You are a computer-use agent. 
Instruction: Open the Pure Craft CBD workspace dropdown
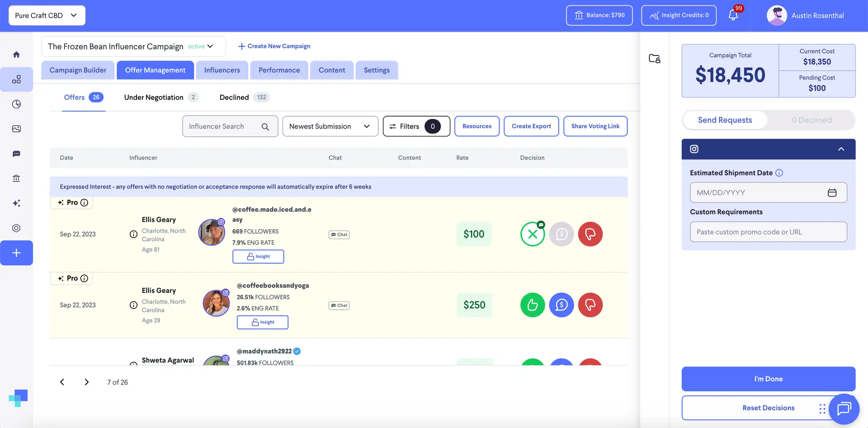[x=46, y=15]
